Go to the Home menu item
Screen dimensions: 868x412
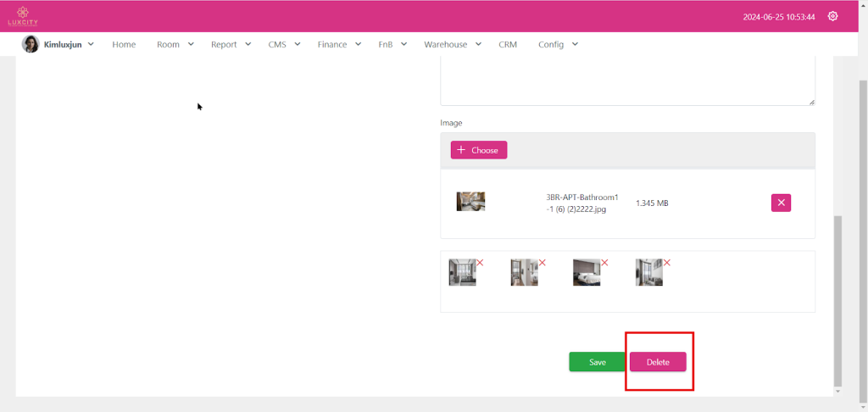(124, 44)
